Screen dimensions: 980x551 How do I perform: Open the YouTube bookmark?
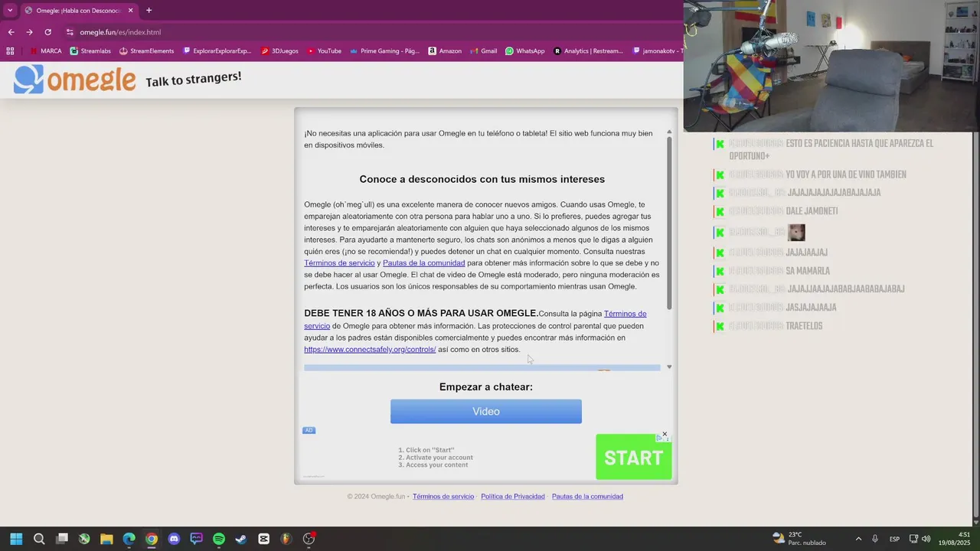pos(324,51)
